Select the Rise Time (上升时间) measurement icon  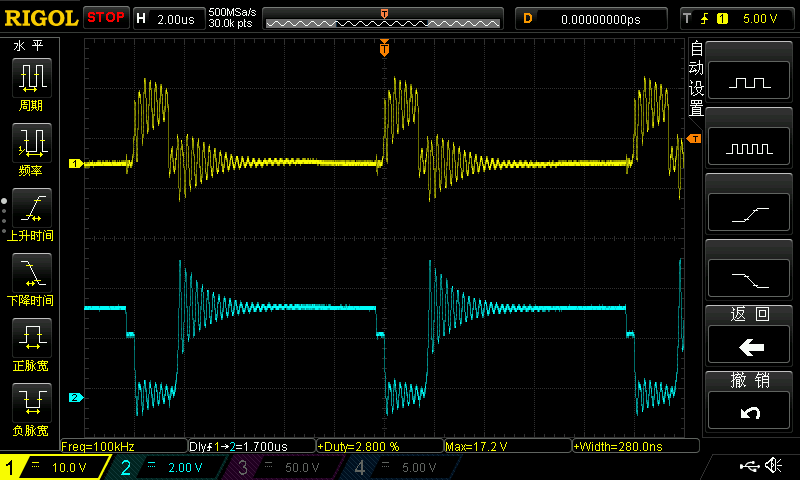(32, 208)
